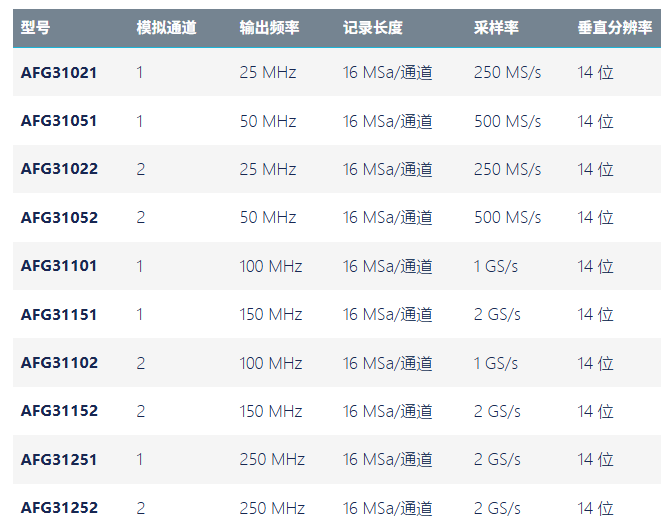Click the 型号 column header
Screen dimensions: 661x531
coord(35,28)
